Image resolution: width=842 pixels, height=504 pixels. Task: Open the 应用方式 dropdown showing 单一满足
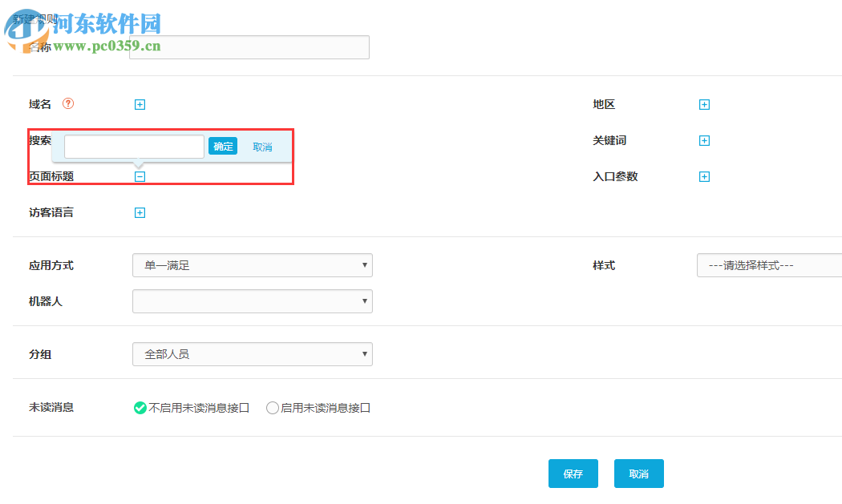pyautogui.click(x=253, y=265)
